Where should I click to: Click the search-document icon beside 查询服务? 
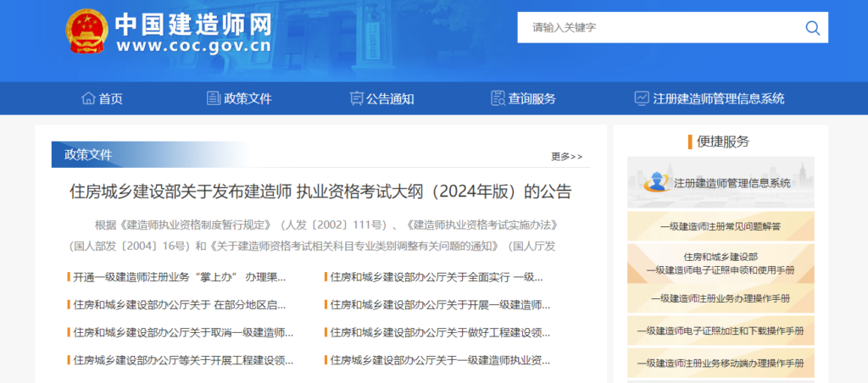click(498, 98)
